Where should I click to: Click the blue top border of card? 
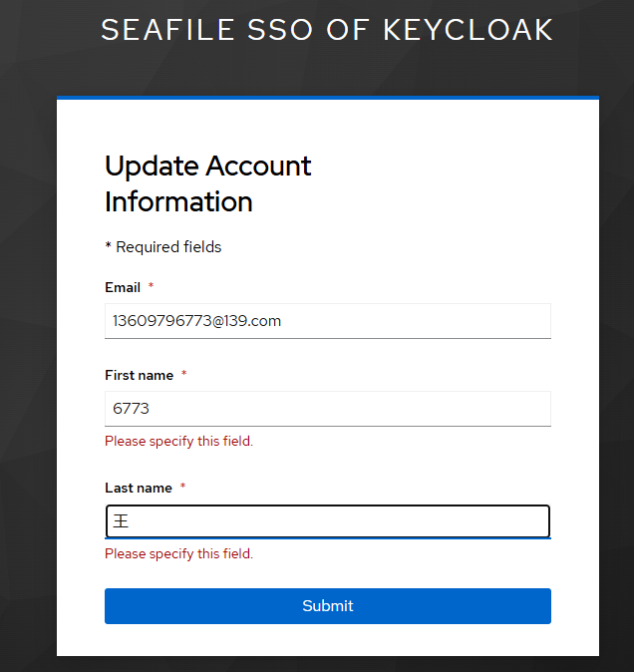(328, 98)
